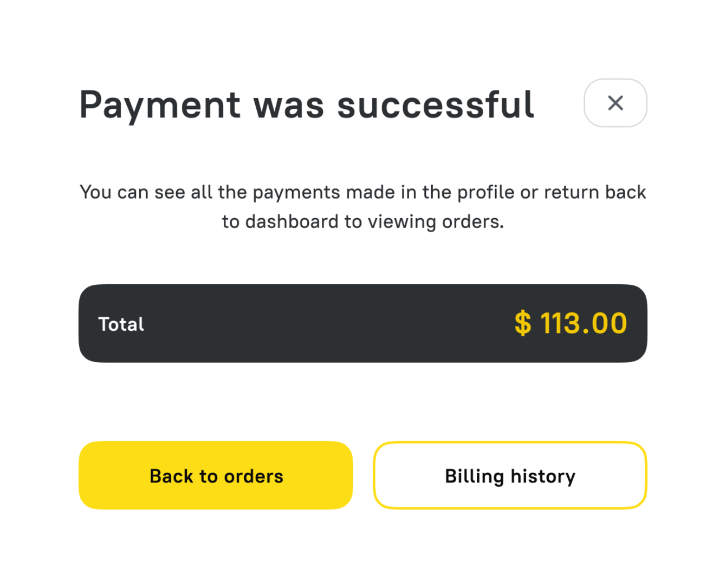Screen dimensions: 726x588
Task: Click the Back to orders button
Action: coord(216,475)
